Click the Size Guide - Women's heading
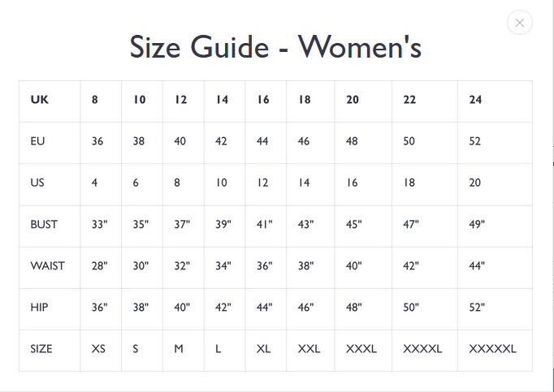The width and height of the screenshot is (554, 392). pyautogui.click(x=275, y=47)
